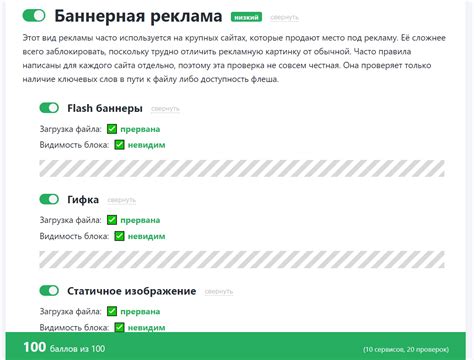This screenshot has width=474, height=360.
Task: Click Видимость блока label under Гифка
Action: 74,236
